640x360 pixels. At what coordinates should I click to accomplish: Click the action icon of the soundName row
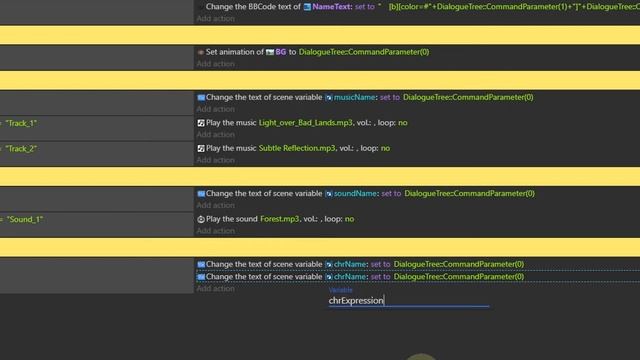coord(201,194)
